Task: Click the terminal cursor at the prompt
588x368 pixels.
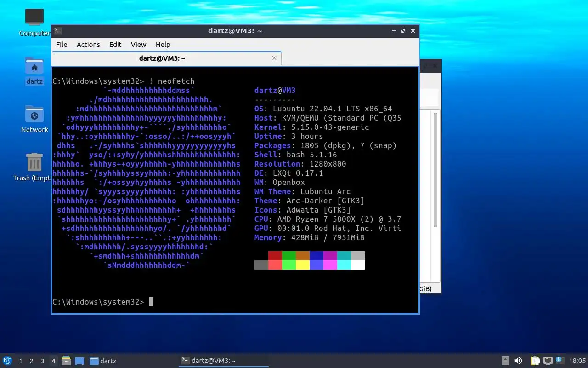Action: (x=151, y=302)
